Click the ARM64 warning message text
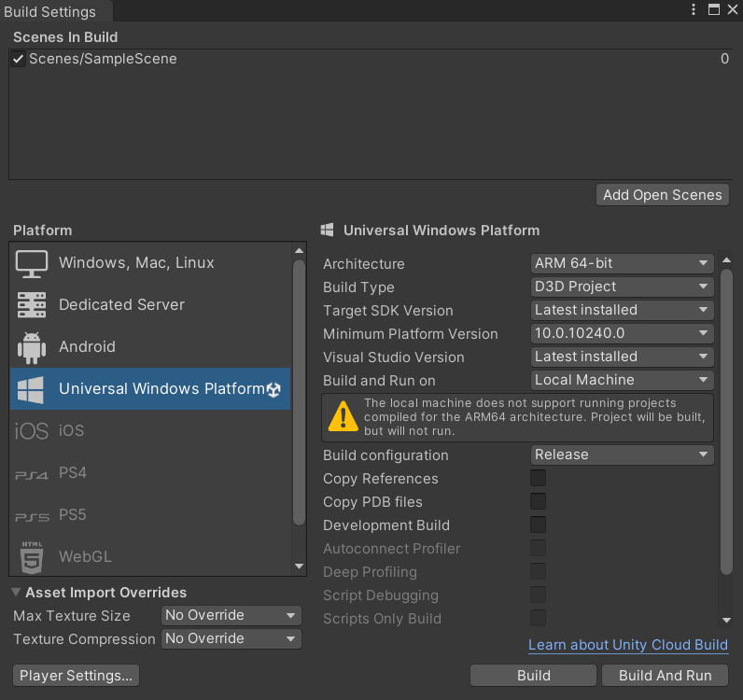 coord(534,416)
